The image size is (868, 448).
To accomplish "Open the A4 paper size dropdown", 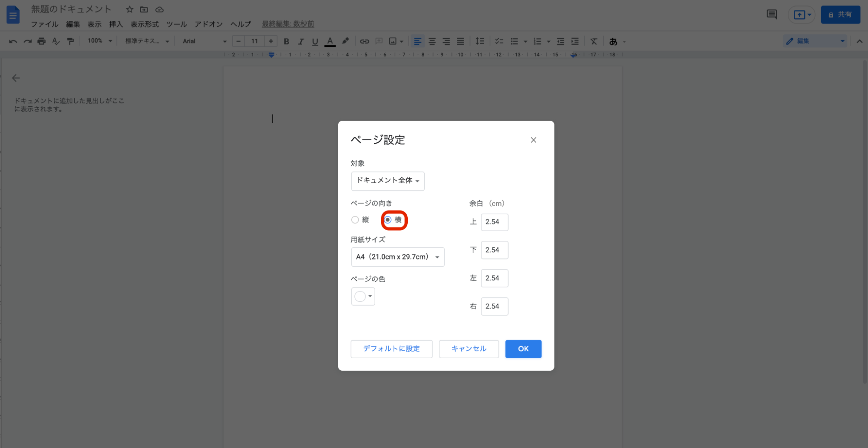I will pos(398,257).
